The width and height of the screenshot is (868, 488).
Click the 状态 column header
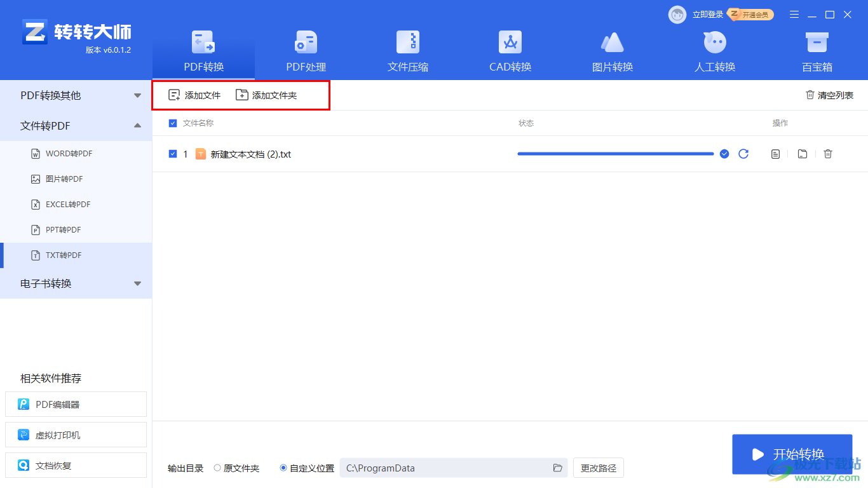click(x=526, y=123)
